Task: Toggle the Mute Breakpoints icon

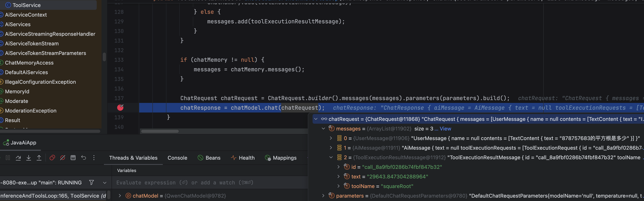Action: coord(63,158)
